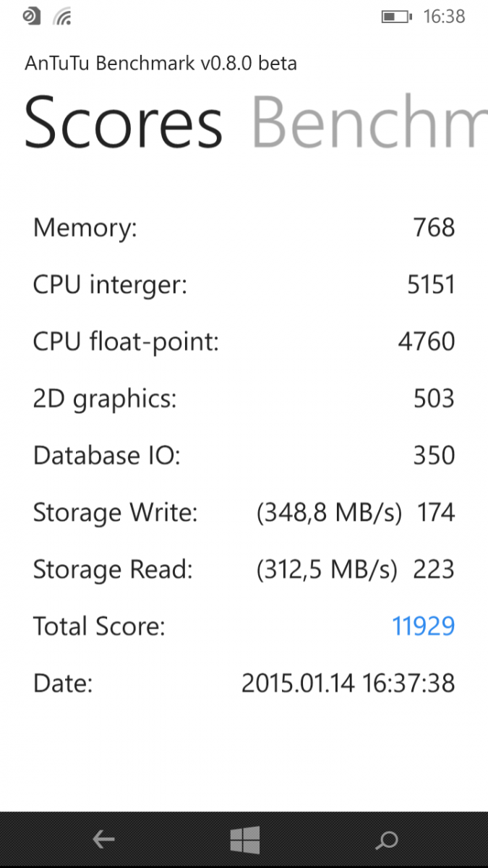This screenshot has width=488, height=868.
Task: Tap the status bar clock showing 16:38
Action: tap(444, 17)
